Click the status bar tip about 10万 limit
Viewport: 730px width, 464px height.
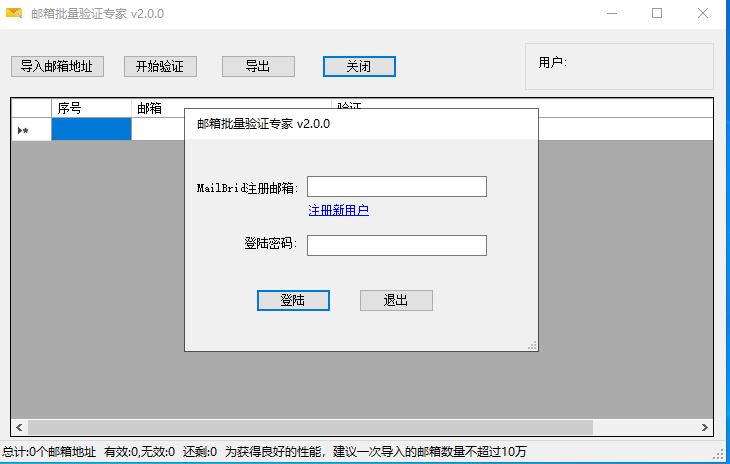tap(376, 452)
